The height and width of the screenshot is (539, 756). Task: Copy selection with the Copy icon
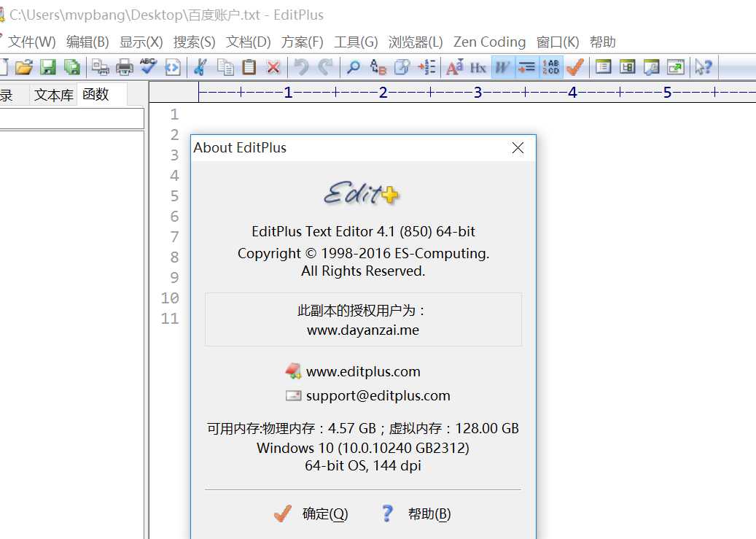(x=225, y=67)
